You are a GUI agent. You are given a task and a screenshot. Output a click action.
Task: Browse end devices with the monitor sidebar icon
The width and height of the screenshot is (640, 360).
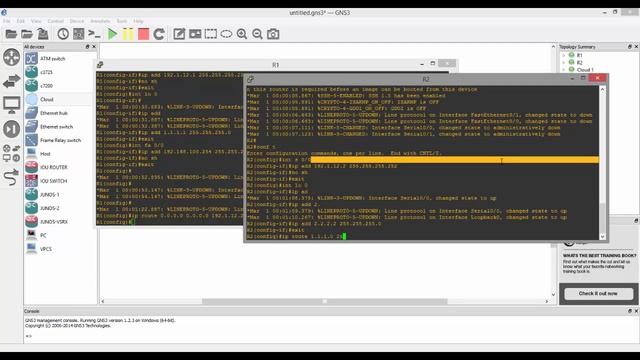point(11,105)
